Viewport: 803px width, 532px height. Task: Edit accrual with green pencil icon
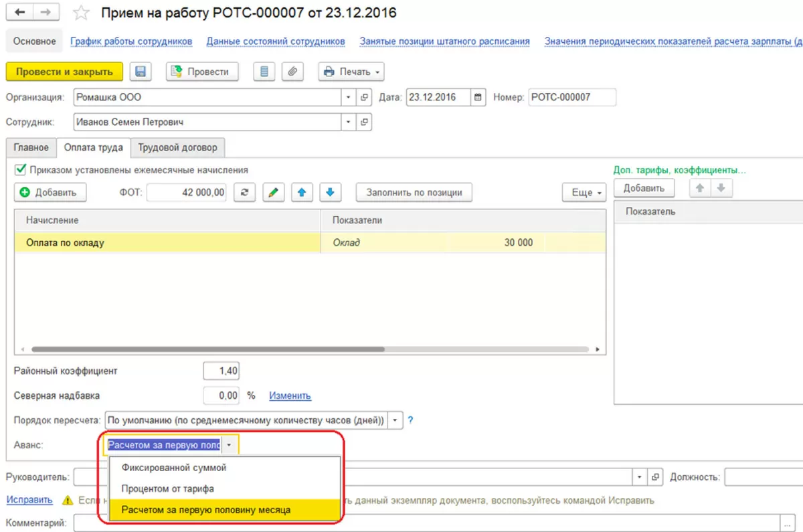(x=273, y=192)
